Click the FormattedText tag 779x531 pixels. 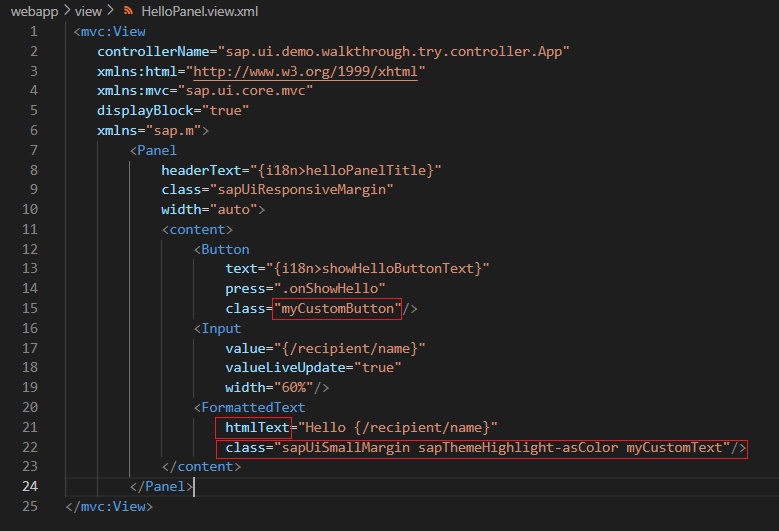coord(249,408)
